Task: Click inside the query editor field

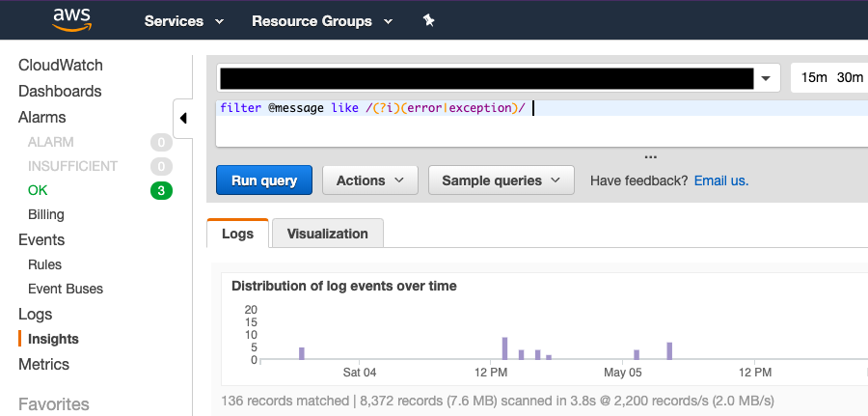Action: [x=540, y=124]
